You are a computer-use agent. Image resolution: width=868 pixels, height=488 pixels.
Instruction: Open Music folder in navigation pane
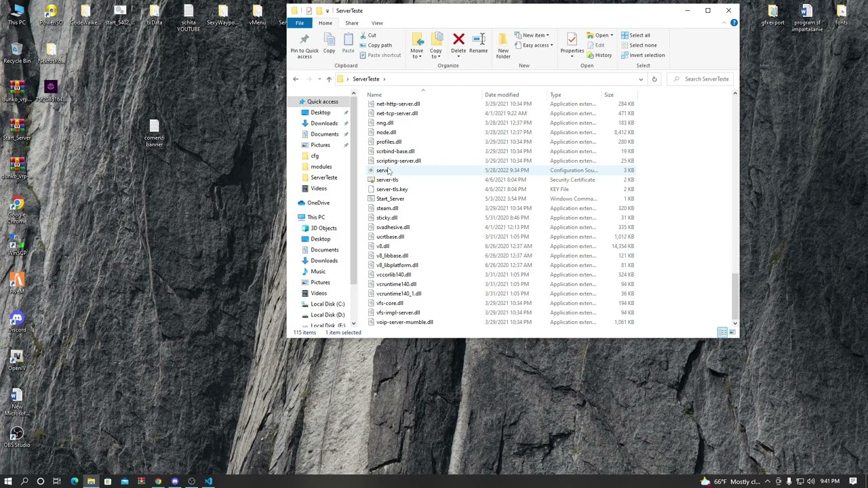pyautogui.click(x=318, y=272)
